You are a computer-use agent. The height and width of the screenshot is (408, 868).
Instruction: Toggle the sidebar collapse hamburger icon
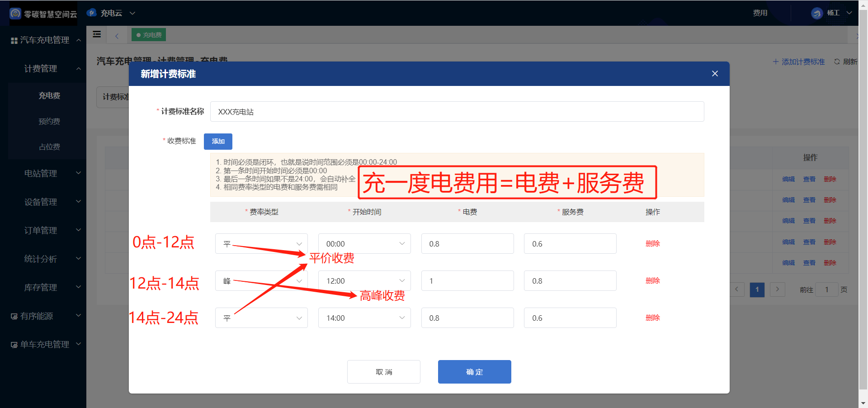click(97, 34)
